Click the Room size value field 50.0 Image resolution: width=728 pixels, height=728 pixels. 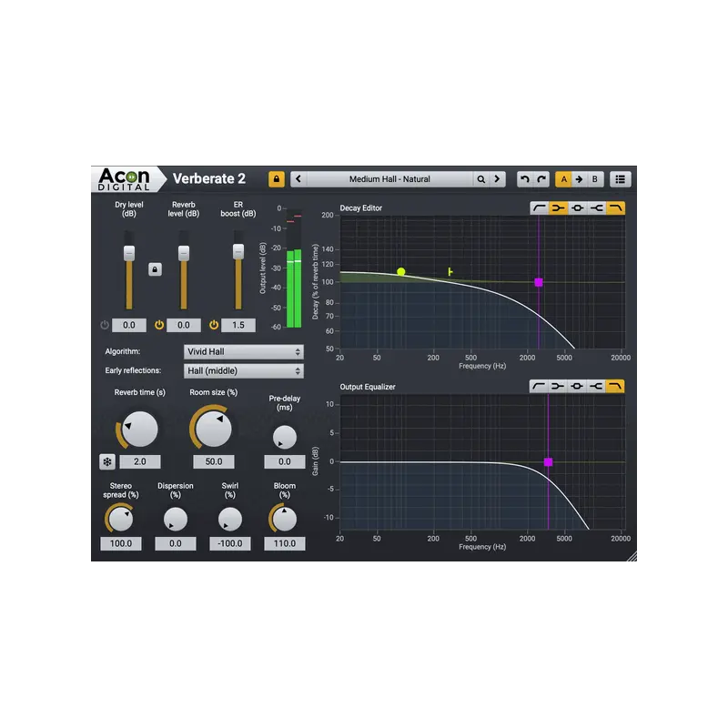tap(214, 462)
